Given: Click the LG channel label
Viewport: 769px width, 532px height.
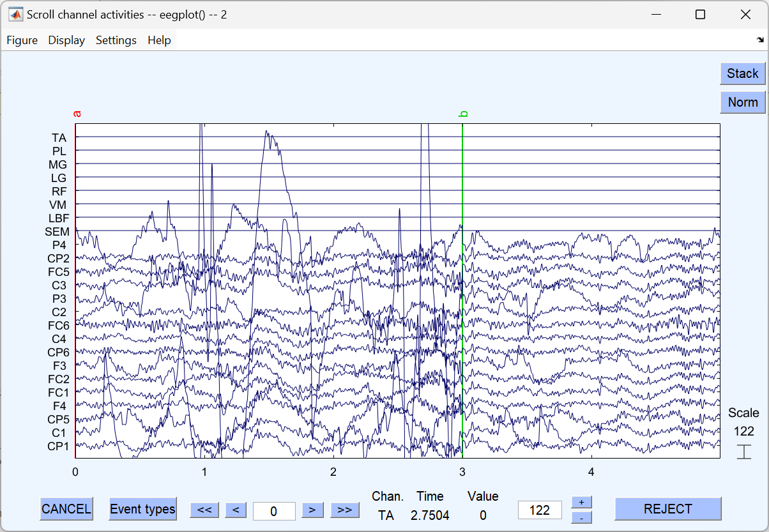Looking at the screenshot, I should [x=59, y=178].
